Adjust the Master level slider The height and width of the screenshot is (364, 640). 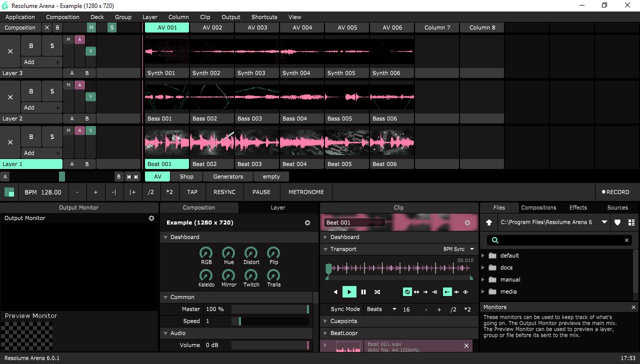[x=270, y=309]
